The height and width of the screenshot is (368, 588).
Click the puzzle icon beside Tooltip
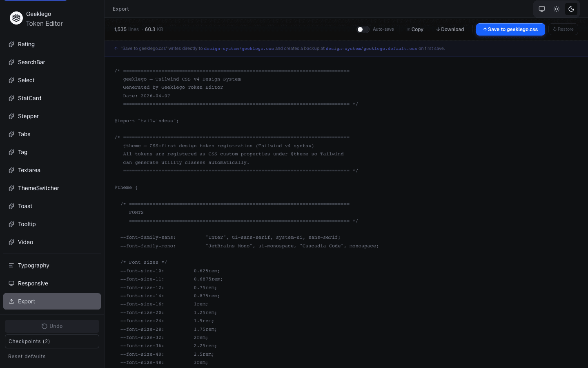pos(11,224)
